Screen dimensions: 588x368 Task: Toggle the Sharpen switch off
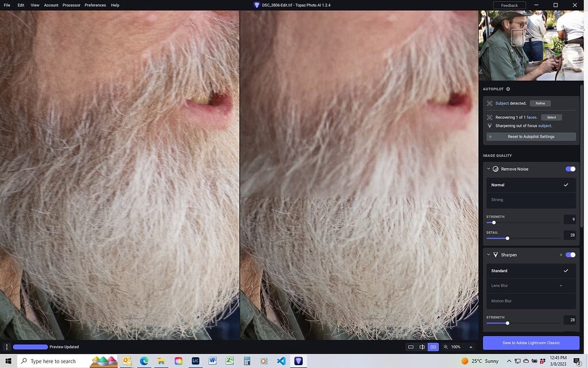click(x=570, y=254)
